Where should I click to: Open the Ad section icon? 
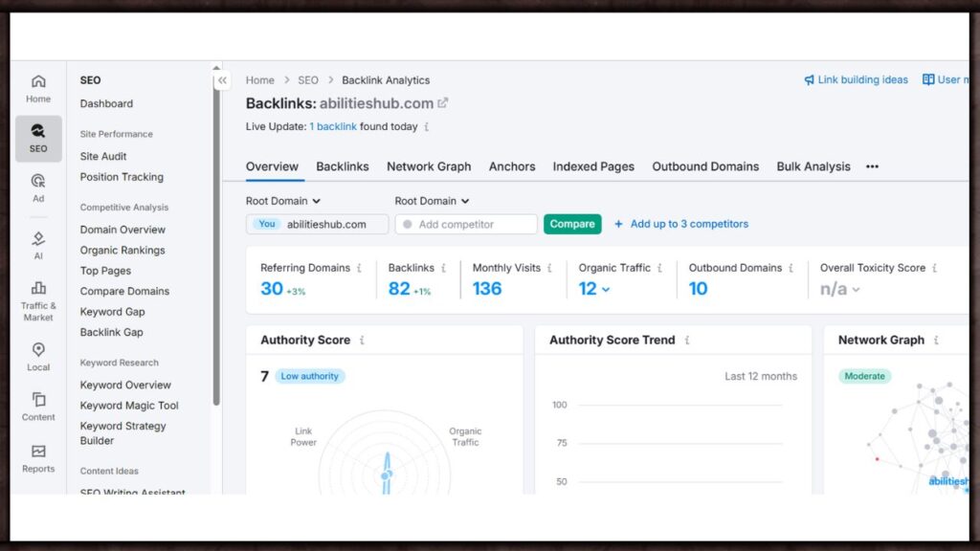[38, 188]
